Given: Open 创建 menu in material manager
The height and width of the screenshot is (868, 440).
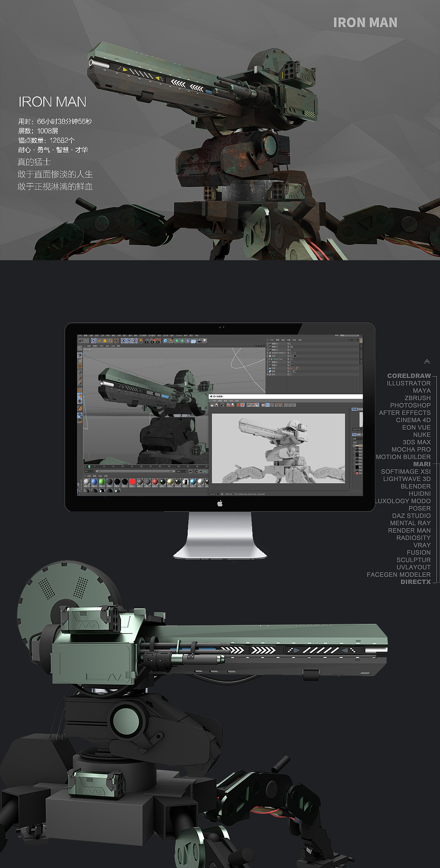Looking at the screenshot, I should click(x=89, y=476).
